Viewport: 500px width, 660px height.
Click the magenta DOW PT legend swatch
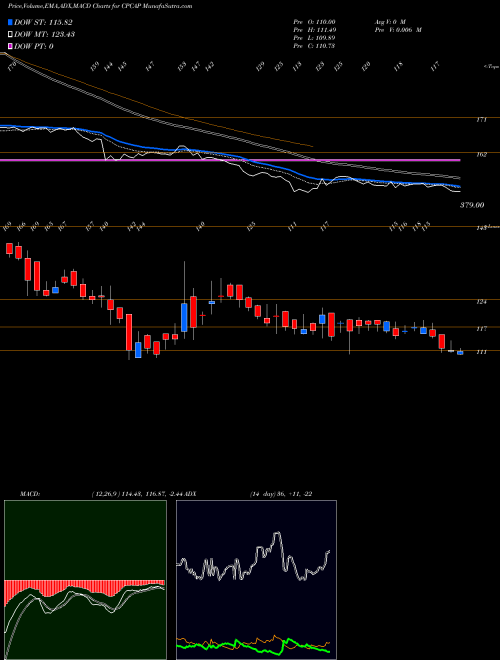point(10,46)
